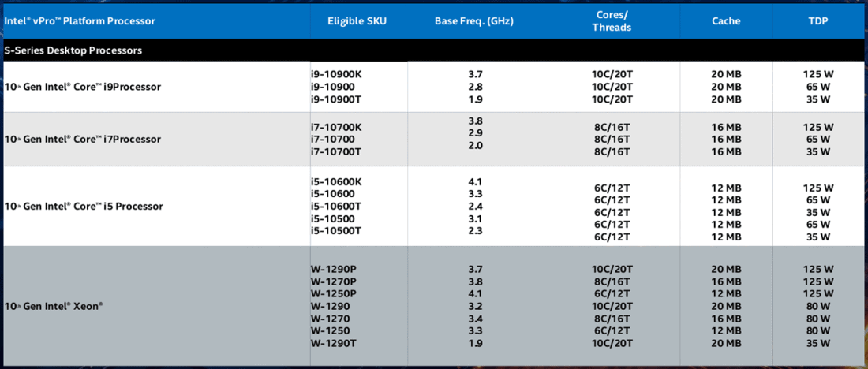
Task: Select 6C/12T in the W-1250 row
Action: (x=612, y=331)
